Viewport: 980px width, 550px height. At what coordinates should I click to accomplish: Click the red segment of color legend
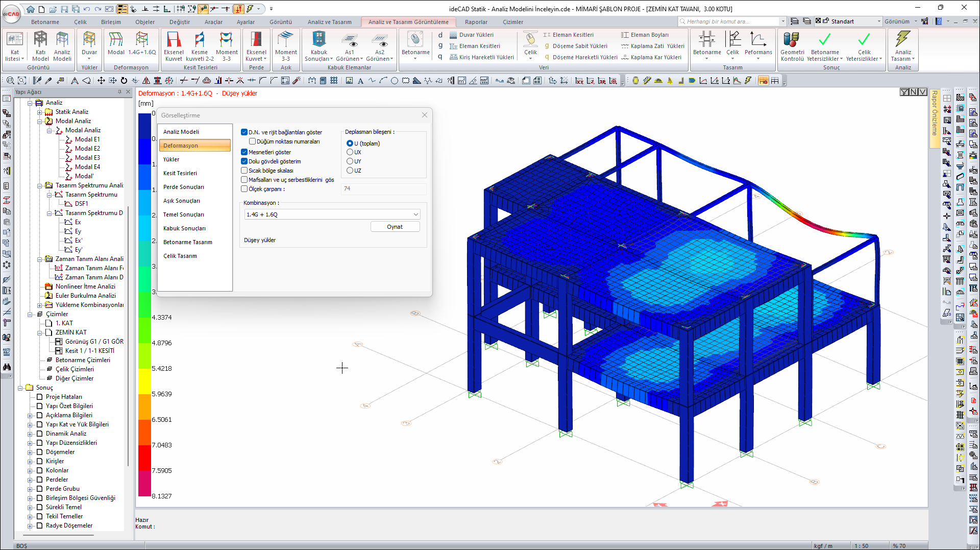click(x=144, y=458)
